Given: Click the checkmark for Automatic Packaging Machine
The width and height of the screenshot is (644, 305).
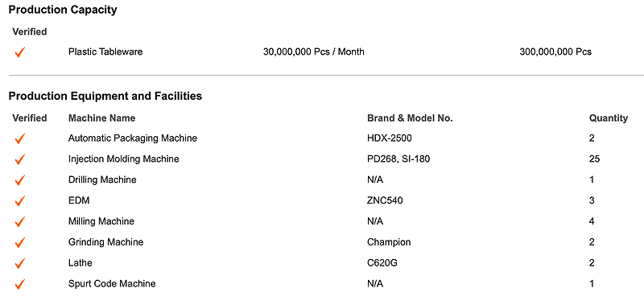Looking at the screenshot, I should click(19, 138).
